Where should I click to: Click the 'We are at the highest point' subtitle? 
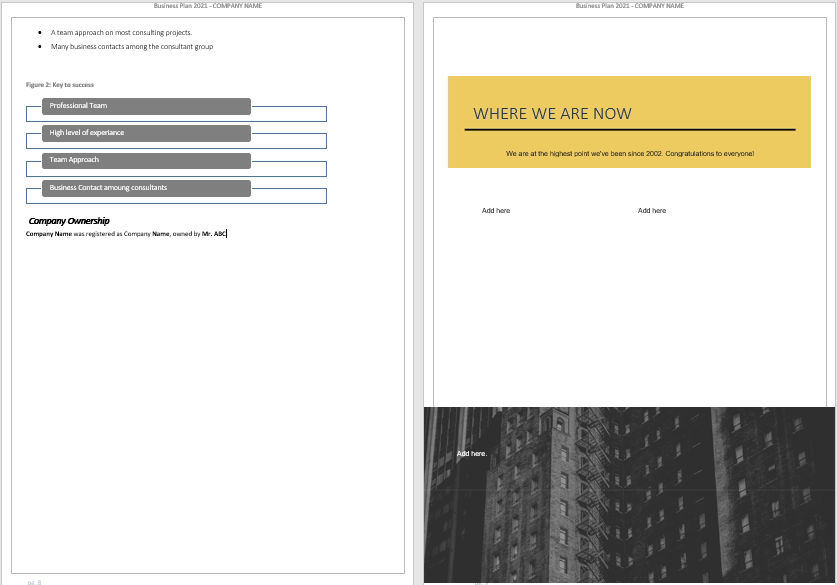pos(629,154)
